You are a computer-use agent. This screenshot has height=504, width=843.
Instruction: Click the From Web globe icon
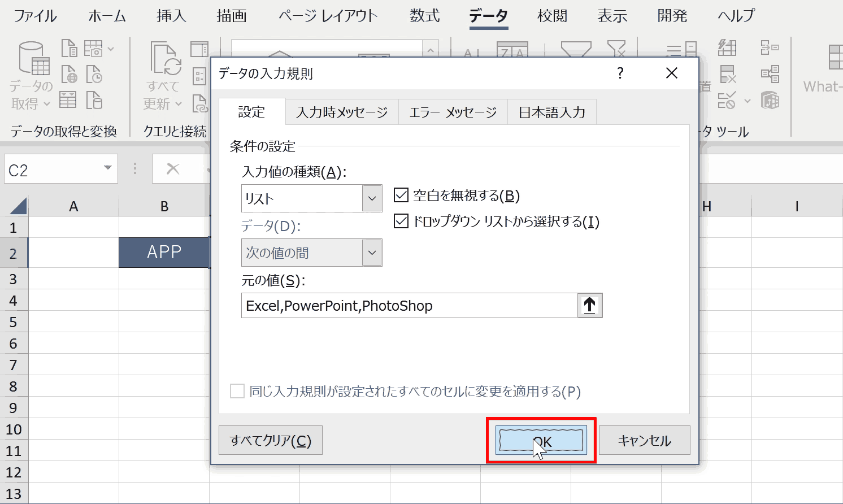tap(69, 75)
